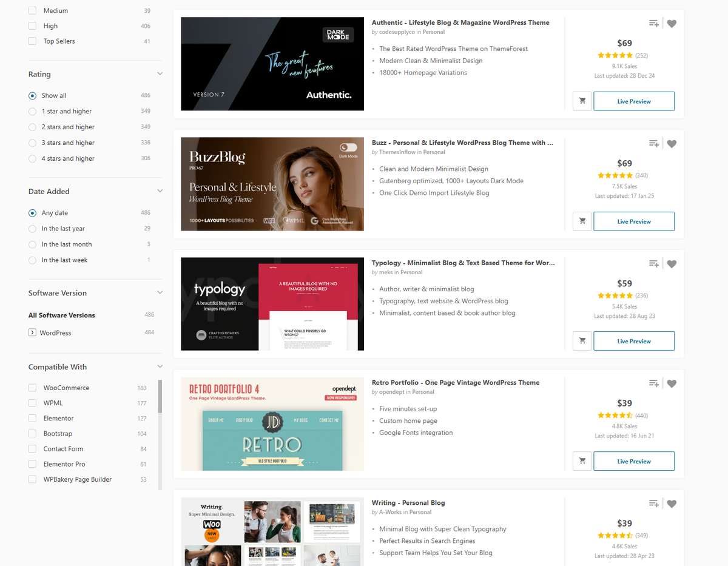The width and height of the screenshot is (728, 566).
Task: Click the Compatible With list scrollbar
Action: tap(160, 397)
